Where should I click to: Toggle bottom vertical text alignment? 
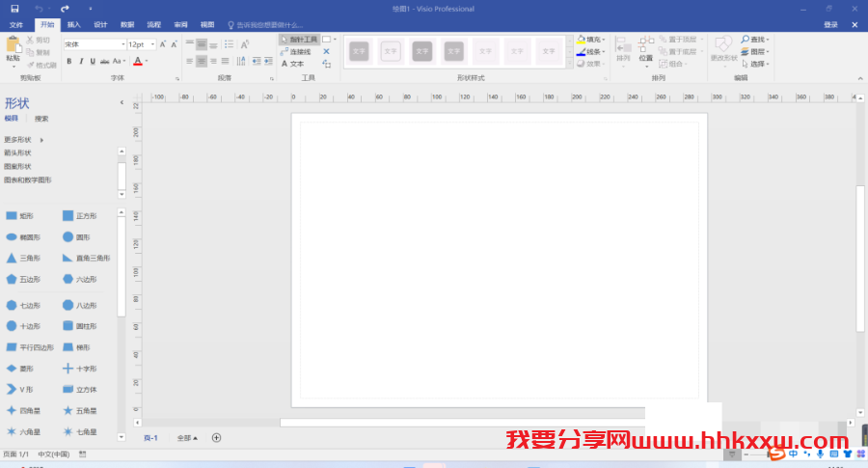(x=213, y=44)
